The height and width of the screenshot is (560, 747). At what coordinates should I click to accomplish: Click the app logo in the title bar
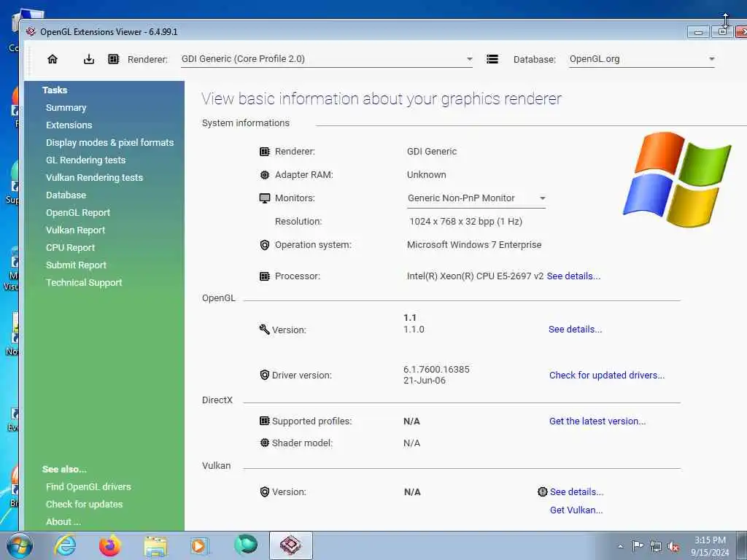click(x=31, y=31)
